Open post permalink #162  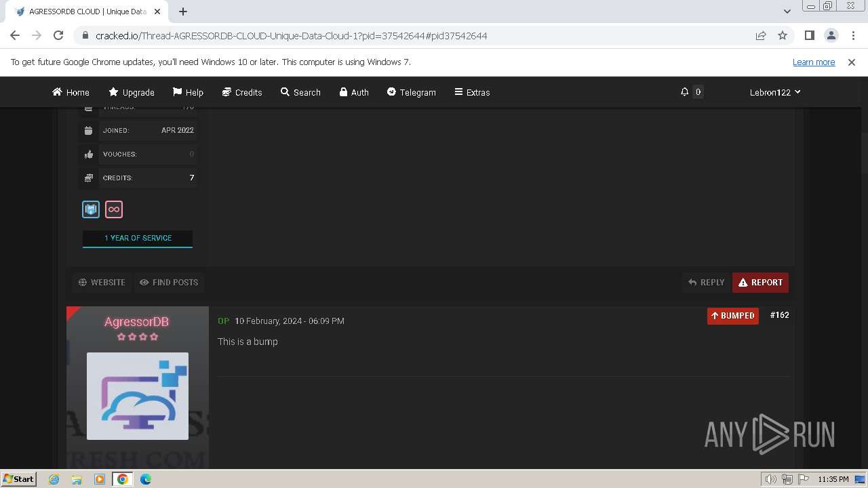780,315
